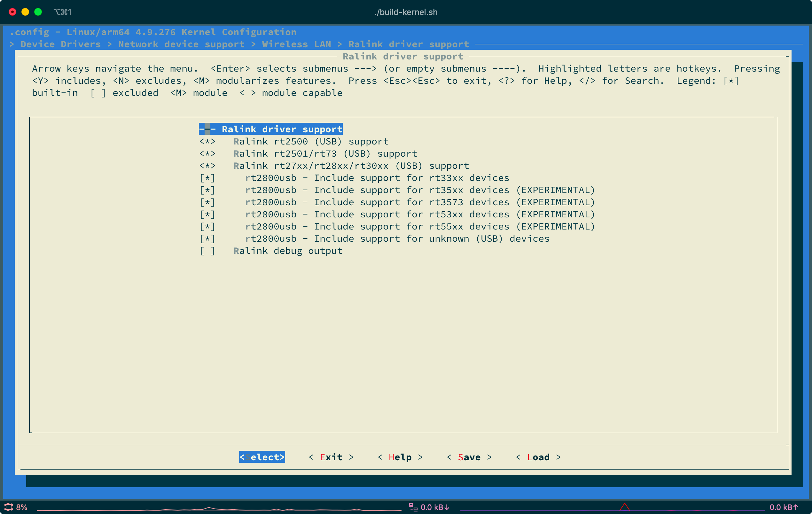Toggle Ralink debug output checkbox
Viewport: 812px width, 514px height.
tap(207, 251)
